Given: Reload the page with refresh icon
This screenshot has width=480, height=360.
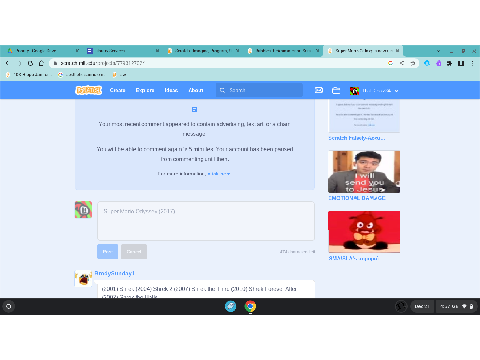Looking at the screenshot, I should [30, 63].
